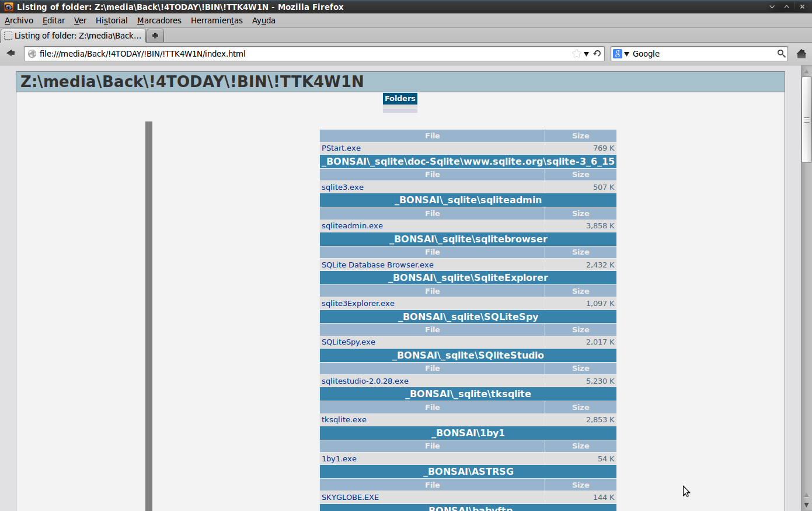Click the search magnifier icon
Viewport: 812px width, 511px height.
click(x=781, y=54)
